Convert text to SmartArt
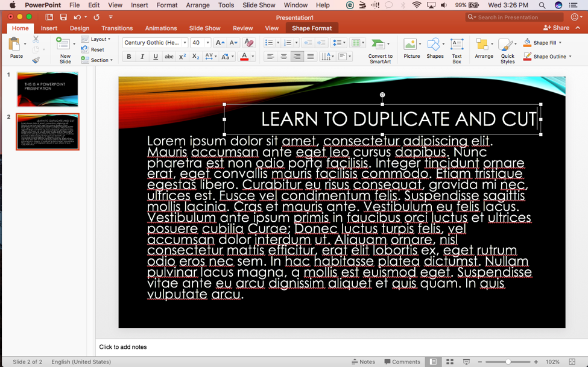 [x=380, y=50]
